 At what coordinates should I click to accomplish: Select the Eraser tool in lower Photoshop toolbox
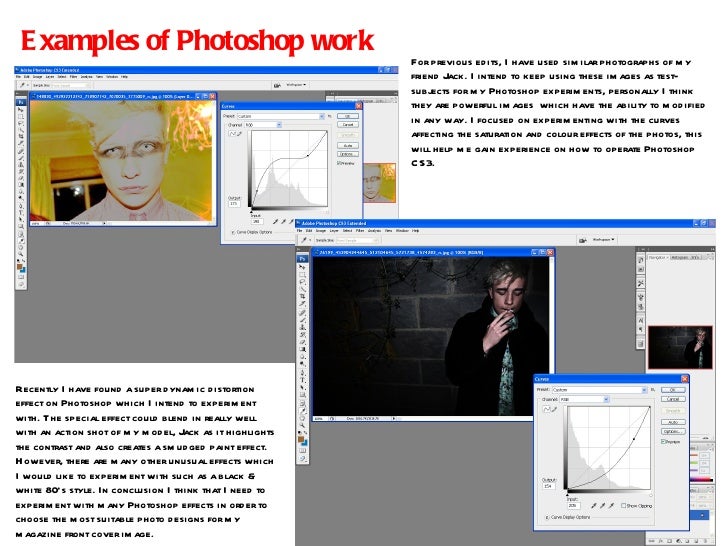(x=303, y=342)
